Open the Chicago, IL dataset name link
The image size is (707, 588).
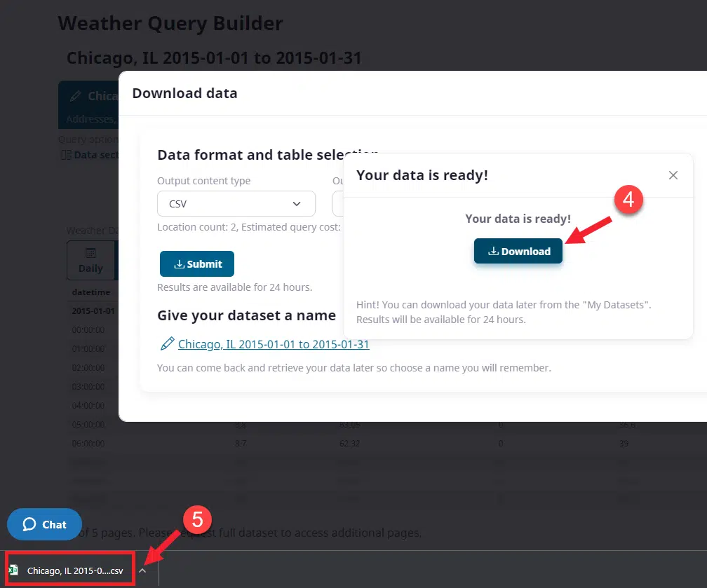[274, 344]
